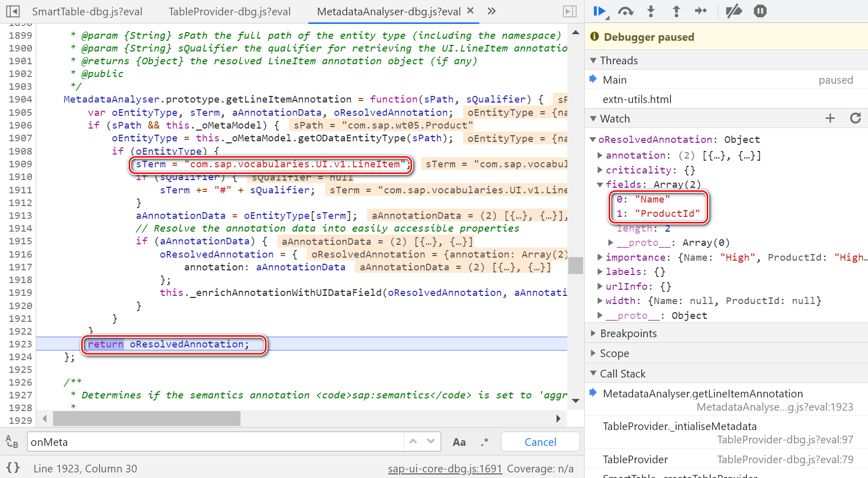Toggle regular expression search

(484, 442)
